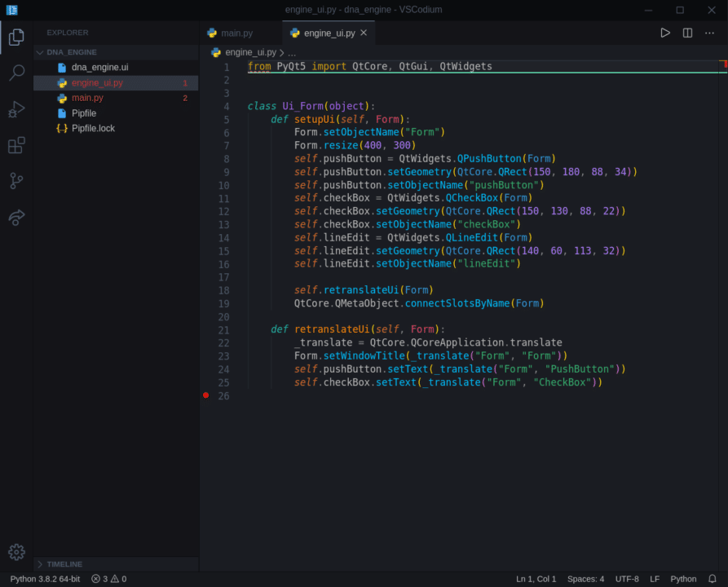Open the breadcrumb overflow after engine_ui.py
The image size is (728, 587).
pos(290,51)
